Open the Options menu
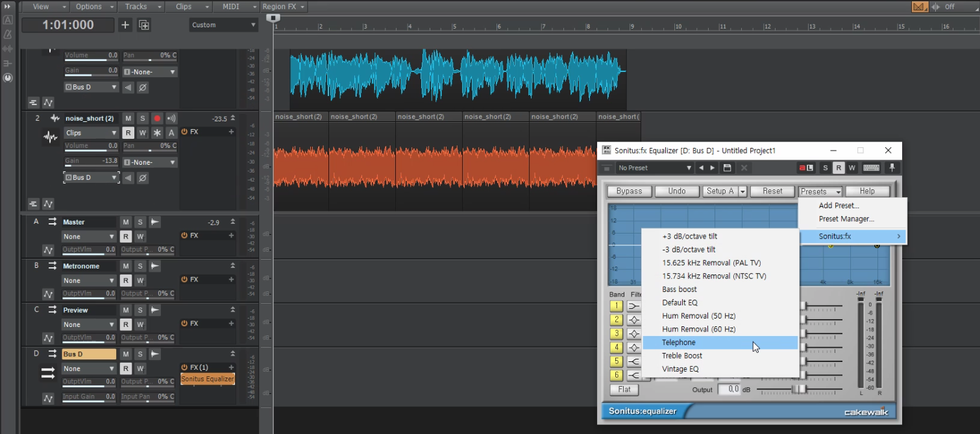Viewport: 980px width, 434px height. click(94, 6)
